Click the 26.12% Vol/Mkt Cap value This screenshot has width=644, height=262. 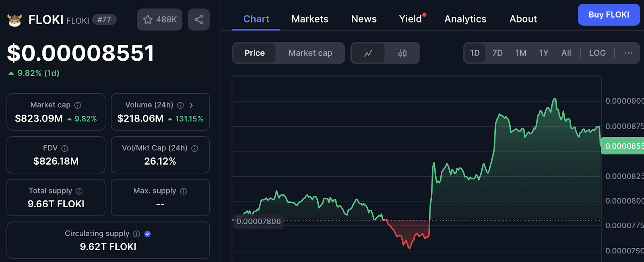[x=160, y=161]
